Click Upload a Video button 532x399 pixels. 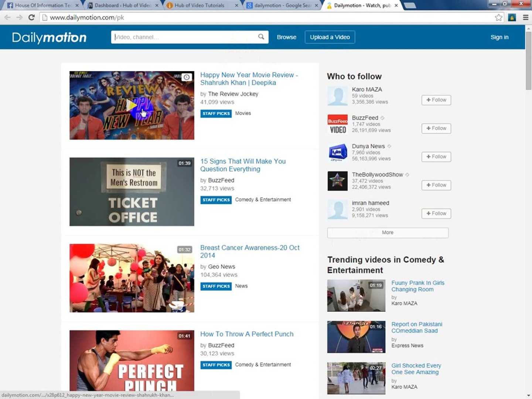330,37
